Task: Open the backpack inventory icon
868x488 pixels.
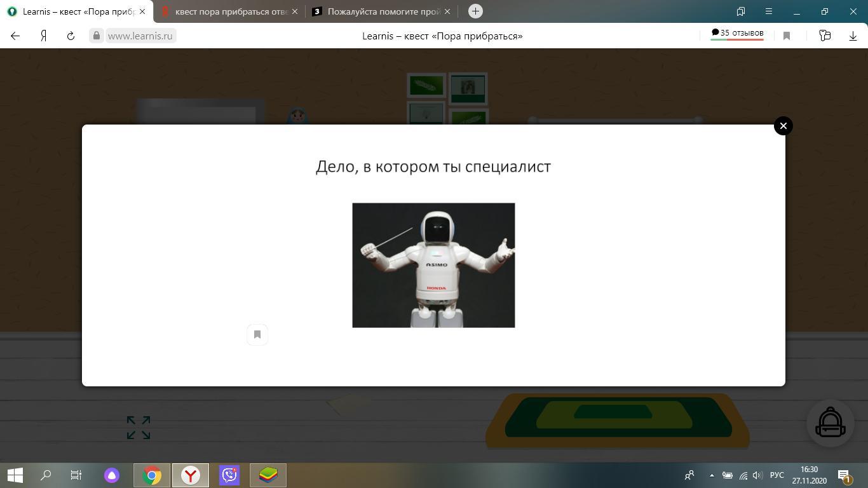Action: (x=830, y=423)
